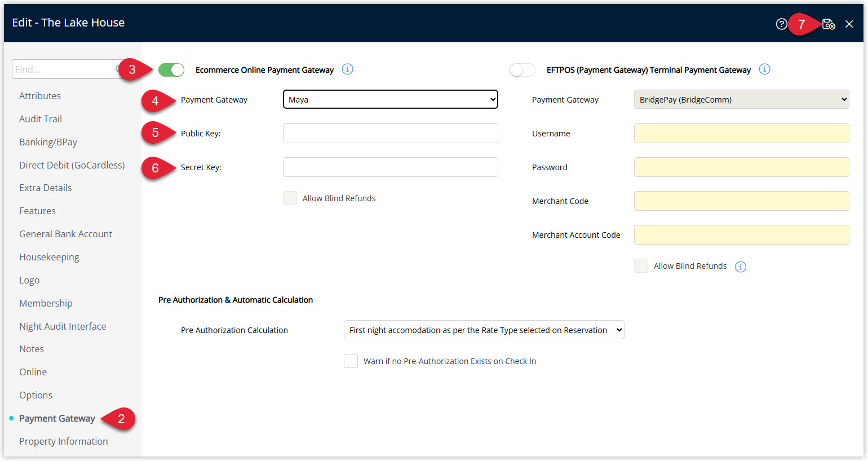This screenshot has height=461, width=868.
Task: Click the EFTPOS Username field
Action: tap(742, 133)
